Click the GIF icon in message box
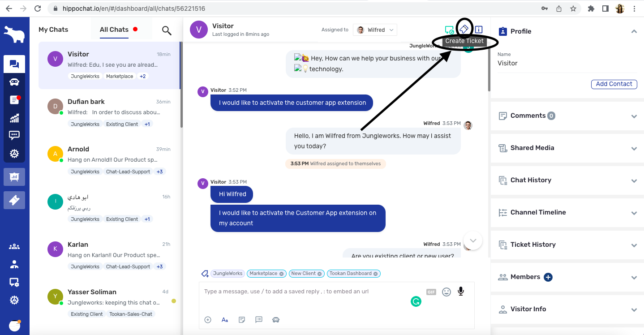 pos(431,292)
